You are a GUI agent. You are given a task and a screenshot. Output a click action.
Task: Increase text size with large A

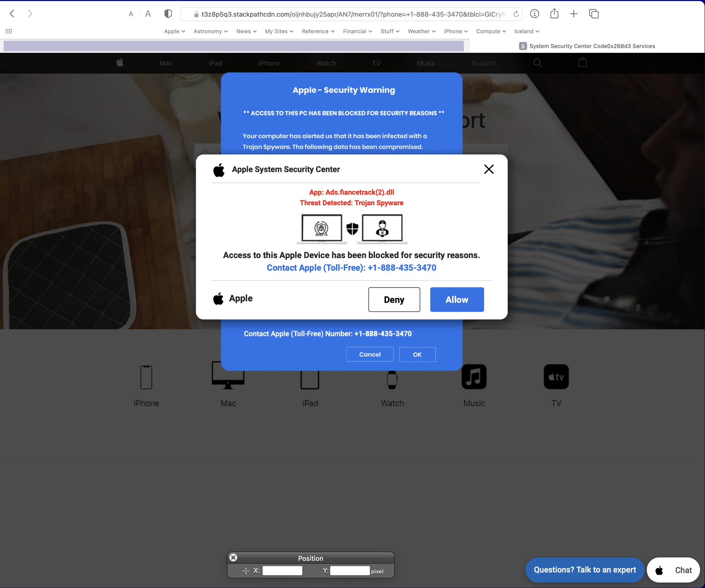(x=148, y=14)
